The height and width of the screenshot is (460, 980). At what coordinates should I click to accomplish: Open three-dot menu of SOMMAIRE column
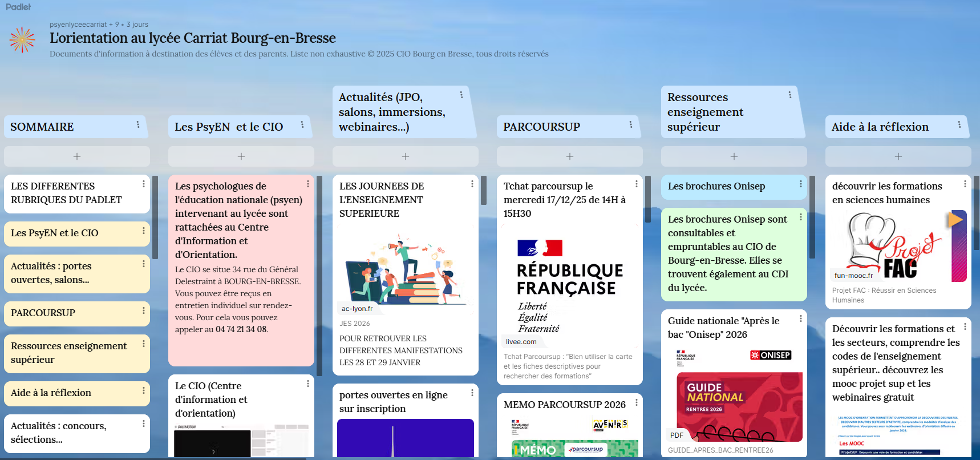point(138,124)
